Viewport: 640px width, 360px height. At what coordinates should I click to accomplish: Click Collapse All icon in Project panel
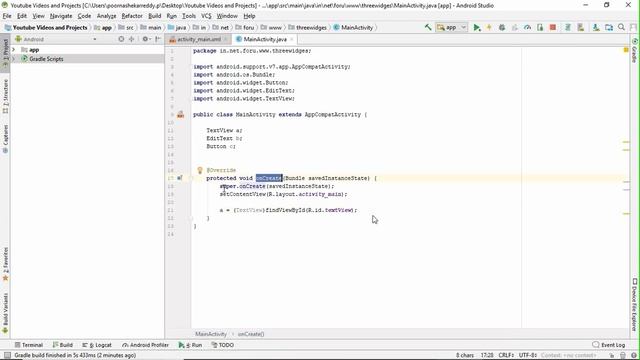131,39
